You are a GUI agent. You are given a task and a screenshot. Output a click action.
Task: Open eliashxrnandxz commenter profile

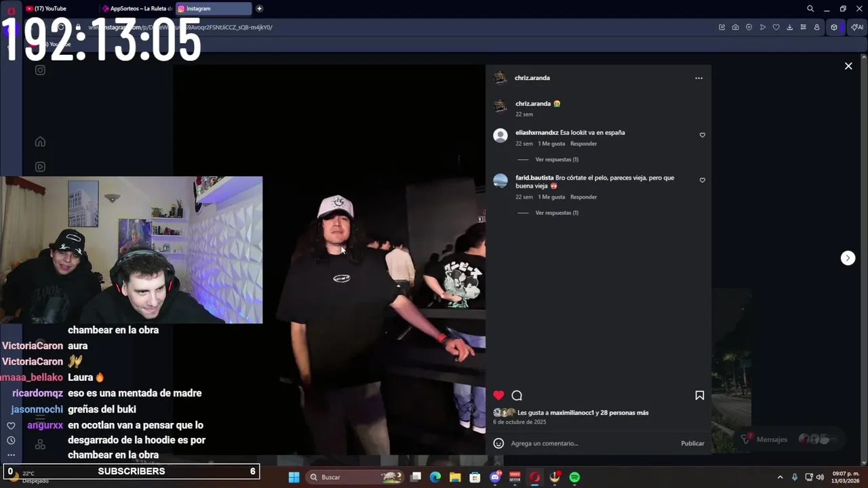coord(537,133)
